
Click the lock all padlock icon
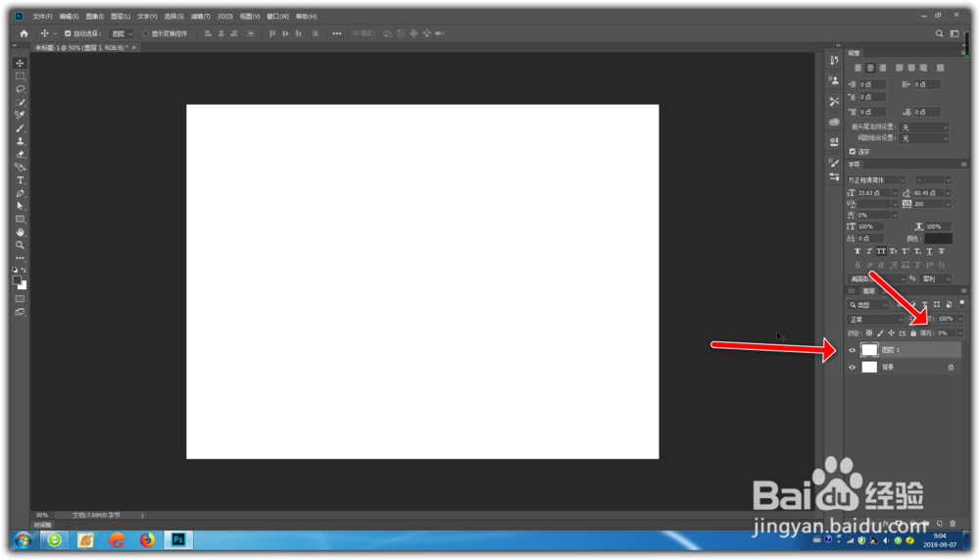(913, 333)
